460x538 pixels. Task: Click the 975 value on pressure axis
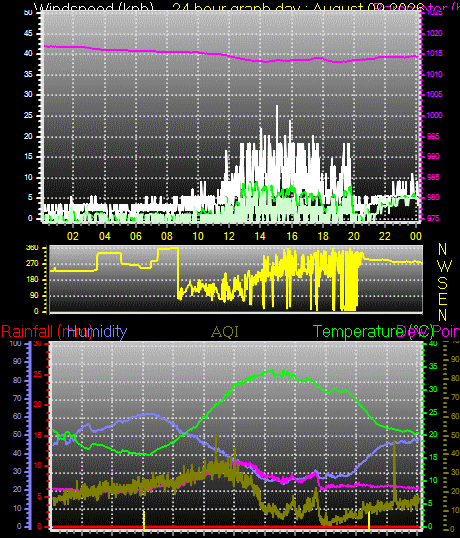(x=434, y=219)
